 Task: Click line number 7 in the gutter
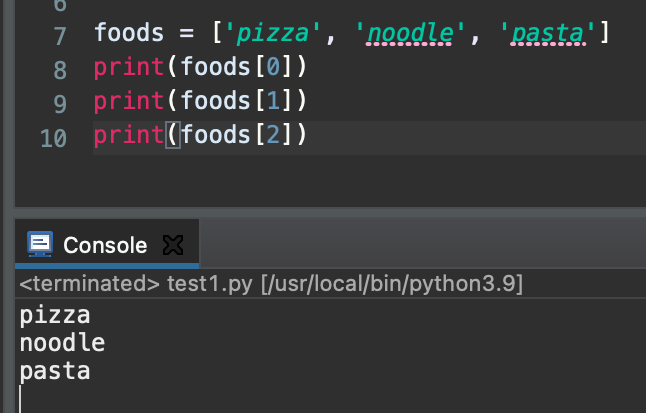[x=57, y=37]
